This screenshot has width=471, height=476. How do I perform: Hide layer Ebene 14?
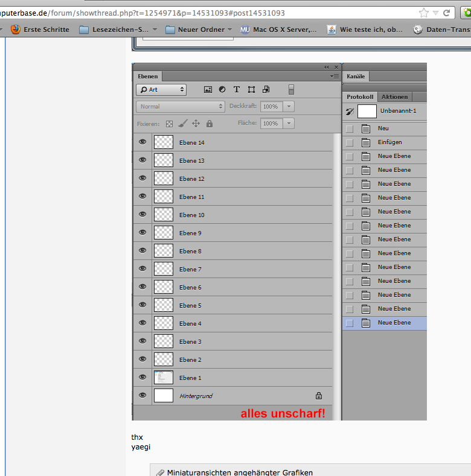(x=143, y=142)
